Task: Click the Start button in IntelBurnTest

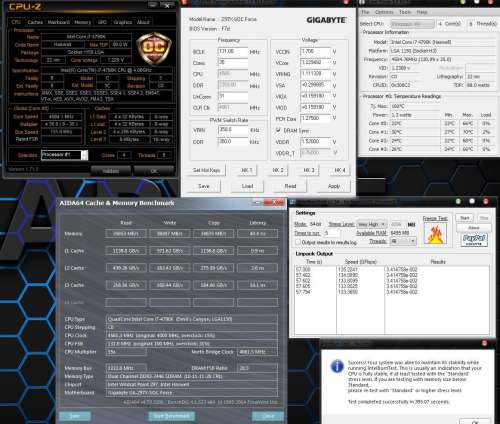Action: (x=465, y=218)
